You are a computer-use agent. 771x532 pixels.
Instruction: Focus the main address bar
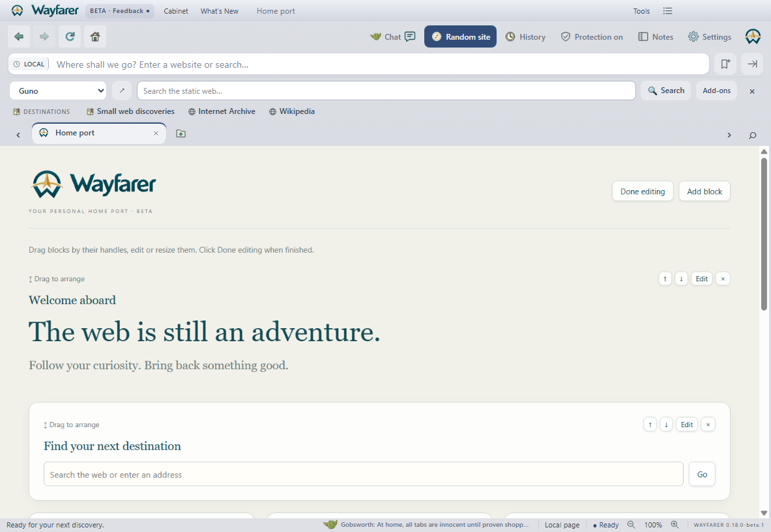(x=358, y=64)
